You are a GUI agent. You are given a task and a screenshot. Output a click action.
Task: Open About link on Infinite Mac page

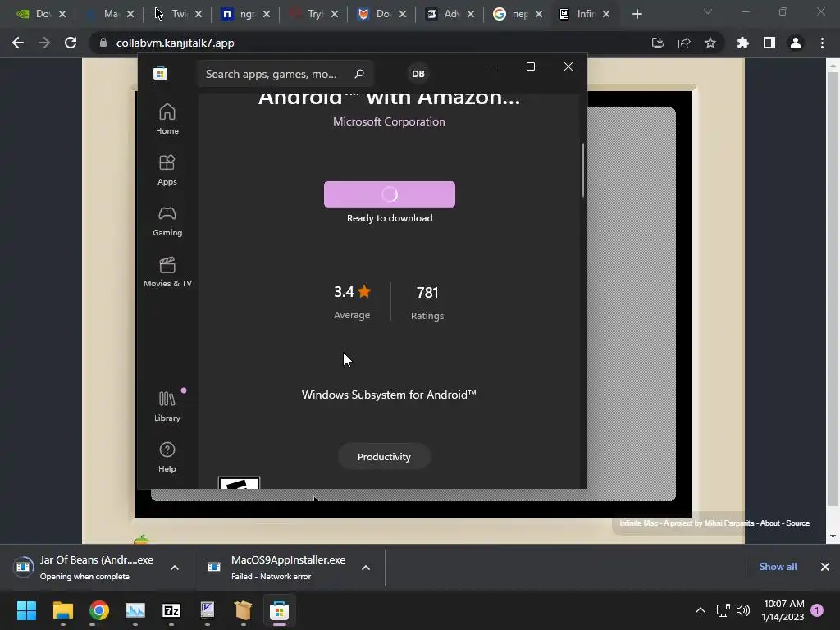click(769, 523)
